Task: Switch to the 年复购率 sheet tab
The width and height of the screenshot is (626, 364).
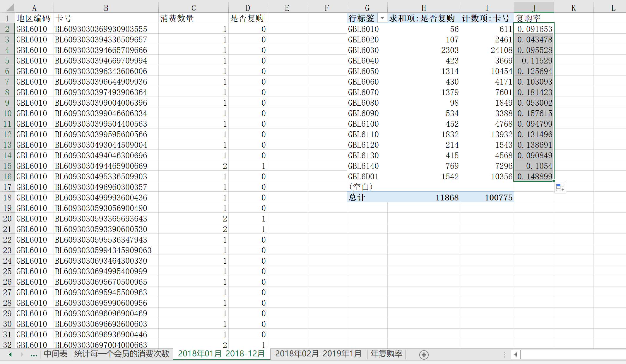Action: (x=386, y=354)
